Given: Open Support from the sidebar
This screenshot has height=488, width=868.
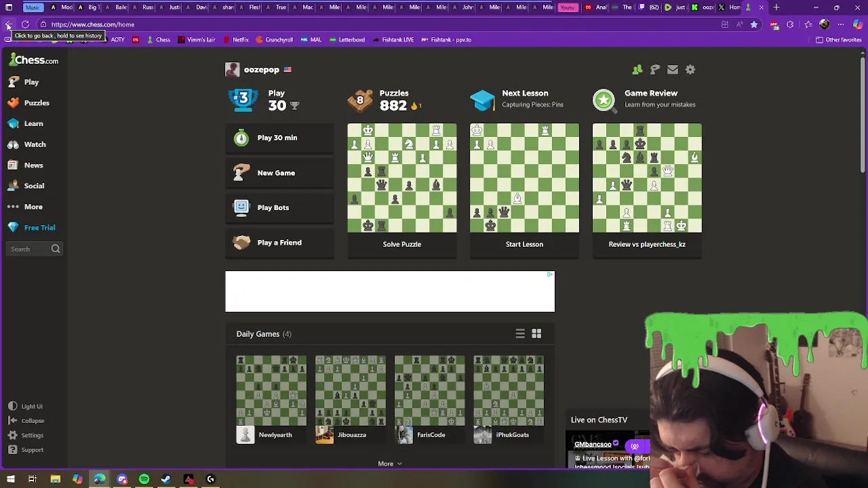Looking at the screenshot, I should coord(26,450).
